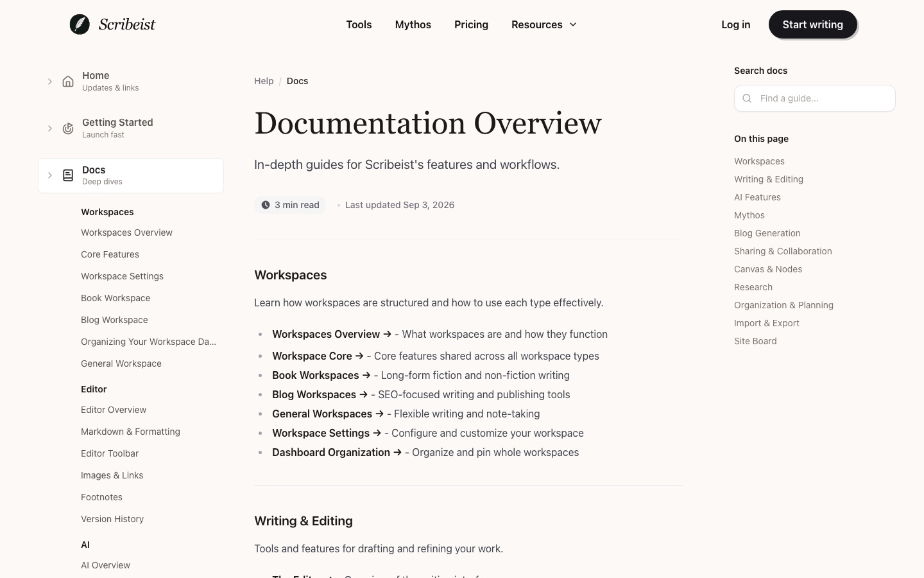
Task: Open Images & Links sidebar page
Action: tap(112, 475)
